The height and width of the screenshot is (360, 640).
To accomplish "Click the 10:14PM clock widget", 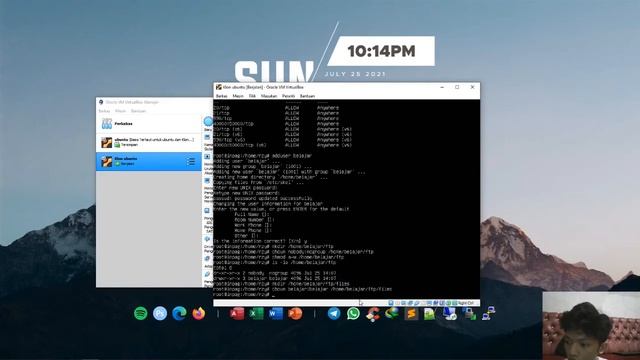I will coord(381,51).
